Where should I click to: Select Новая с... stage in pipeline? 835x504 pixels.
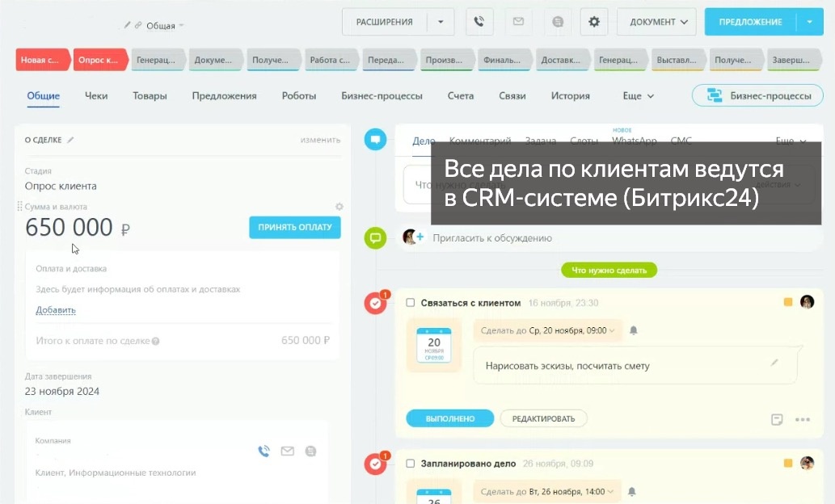pos(42,60)
